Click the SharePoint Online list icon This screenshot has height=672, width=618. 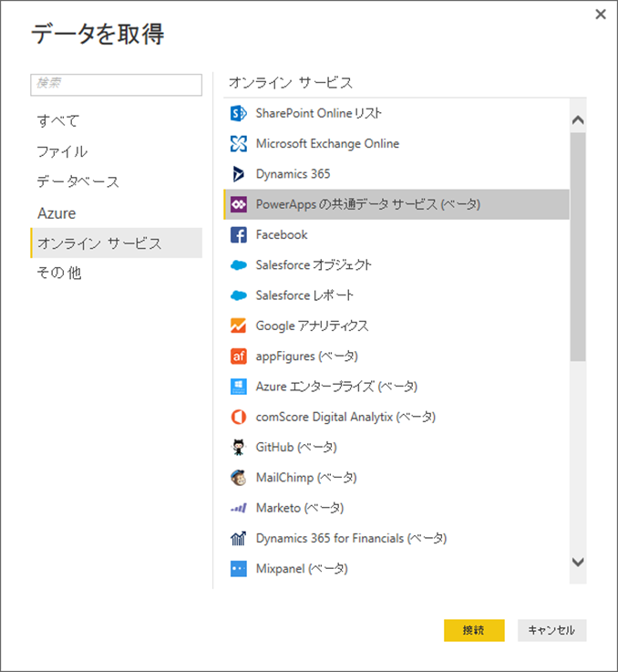(x=238, y=114)
